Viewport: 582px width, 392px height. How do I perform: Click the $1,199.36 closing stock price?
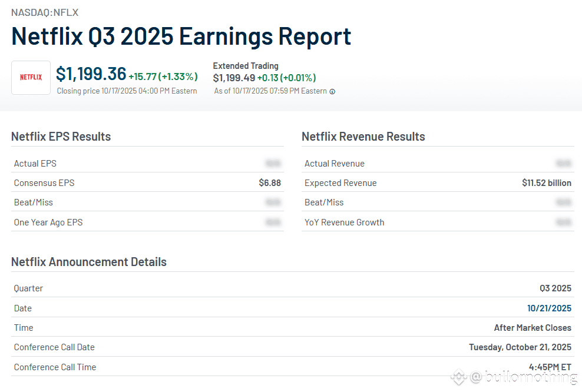[x=91, y=74]
